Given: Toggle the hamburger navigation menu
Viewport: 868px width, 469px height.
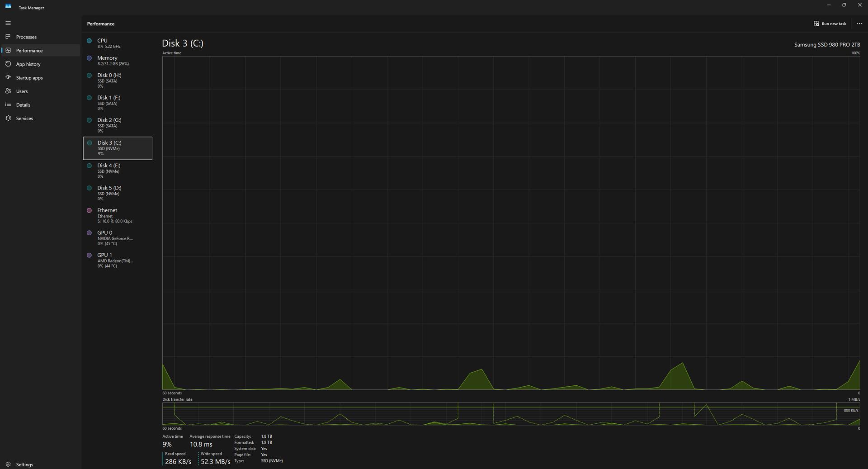Looking at the screenshot, I should click(x=8, y=23).
